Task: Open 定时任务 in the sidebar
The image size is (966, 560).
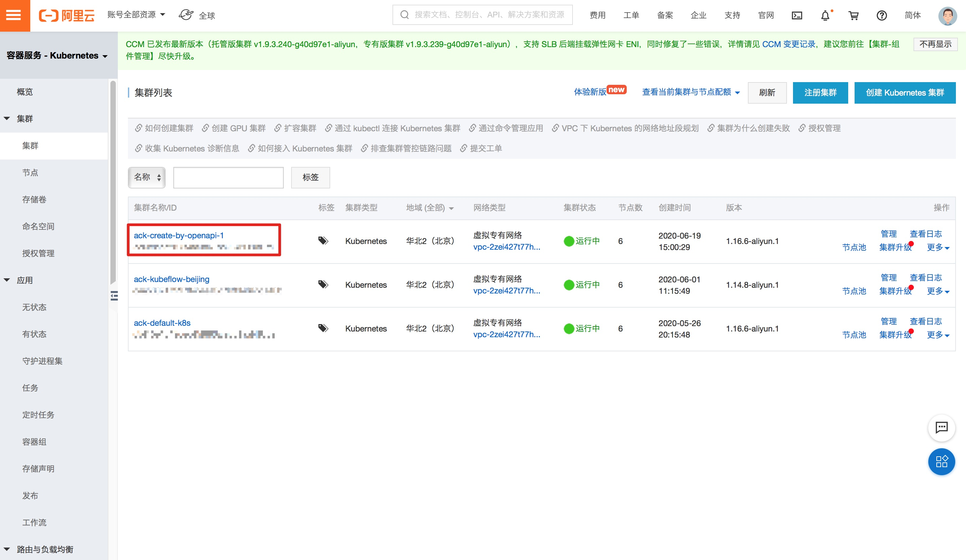Action: pos(38,415)
